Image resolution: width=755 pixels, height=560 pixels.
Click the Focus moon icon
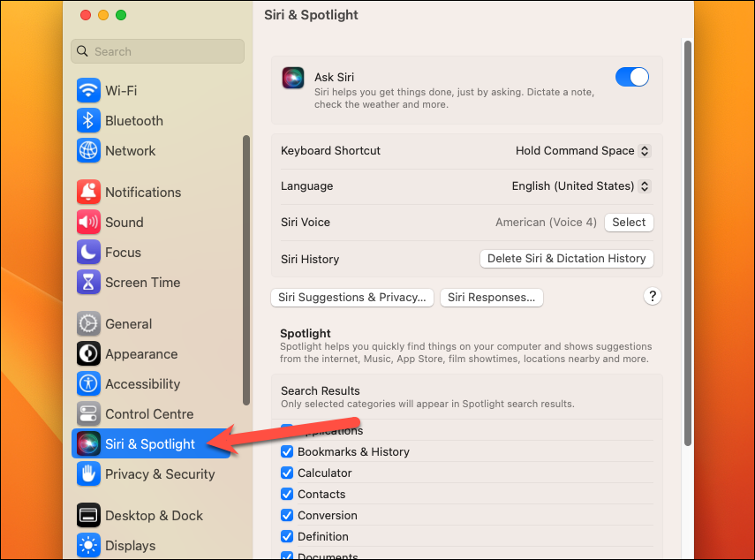tap(88, 252)
